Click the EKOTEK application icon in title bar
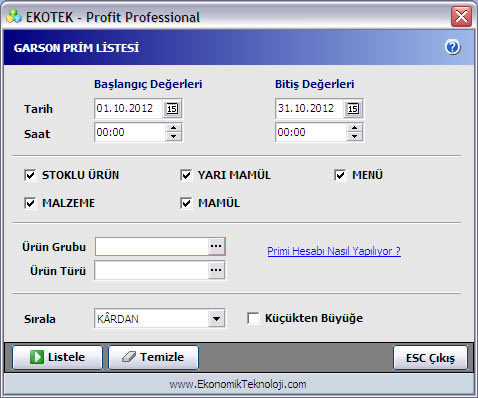Viewport: 478px width, 398px height. [x=14, y=17]
